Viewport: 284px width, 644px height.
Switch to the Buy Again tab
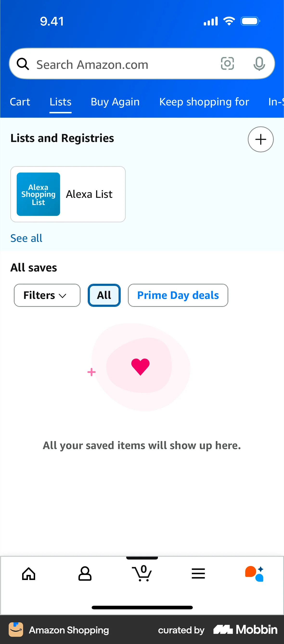[115, 102]
